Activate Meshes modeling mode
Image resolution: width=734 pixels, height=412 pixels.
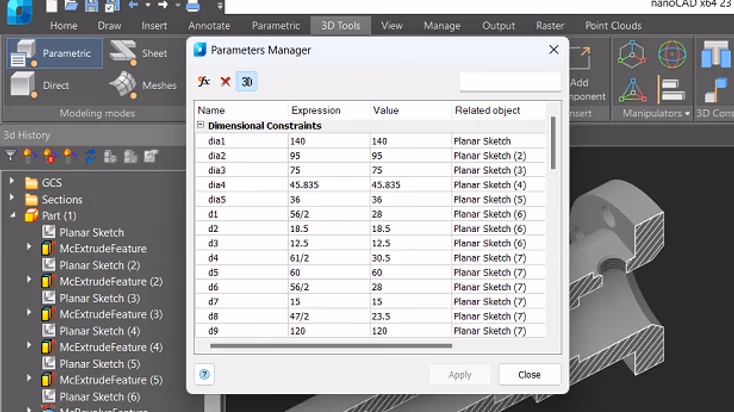tap(143, 85)
